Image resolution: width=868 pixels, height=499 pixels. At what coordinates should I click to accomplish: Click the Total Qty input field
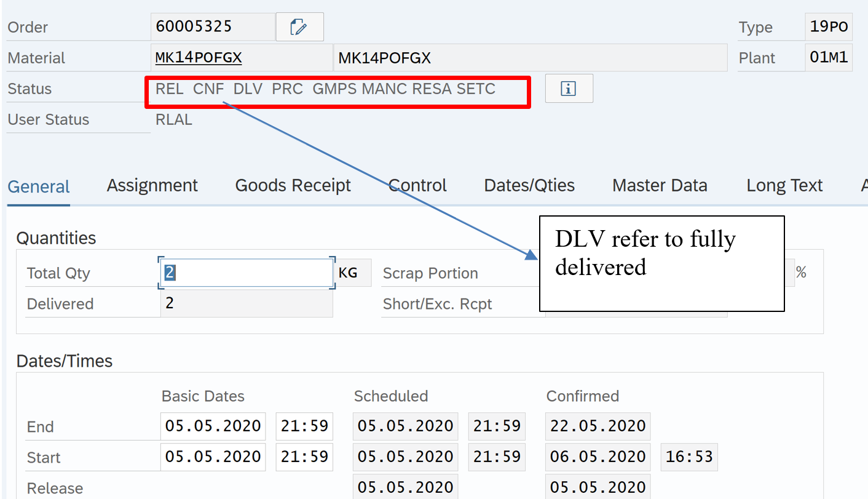tap(247, 273)
